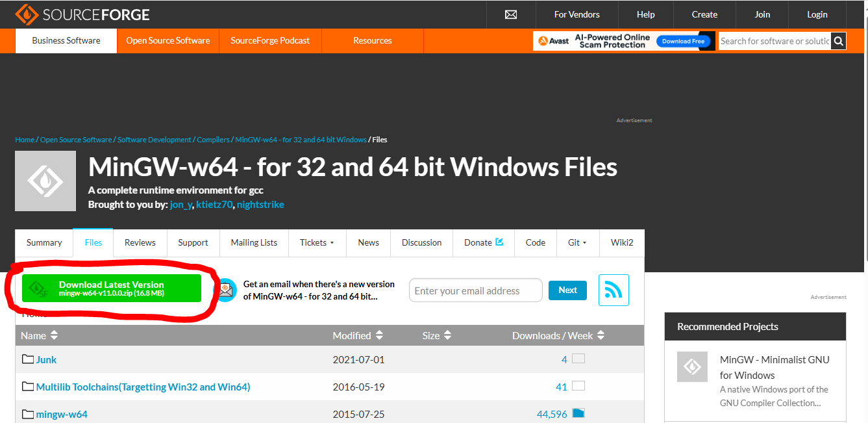Open the Wiki2 tab
The width and height of the screenshot is (868, 423).
622,242
